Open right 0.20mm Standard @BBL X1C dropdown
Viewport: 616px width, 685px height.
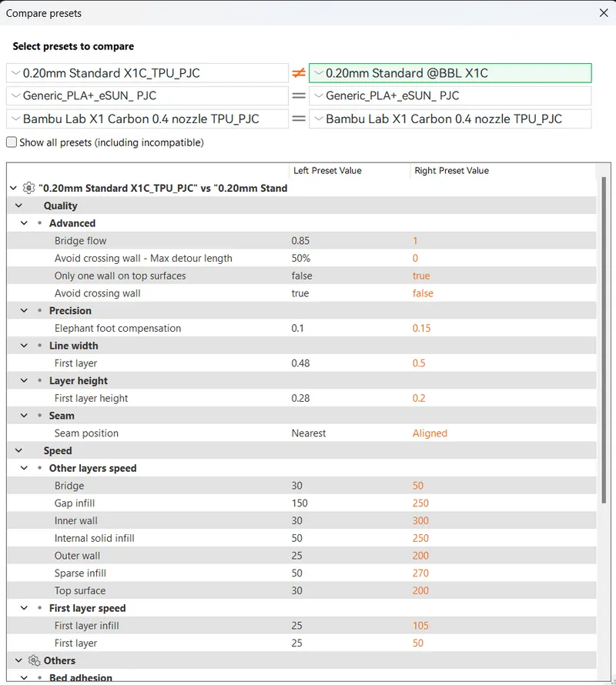point(450,73)
